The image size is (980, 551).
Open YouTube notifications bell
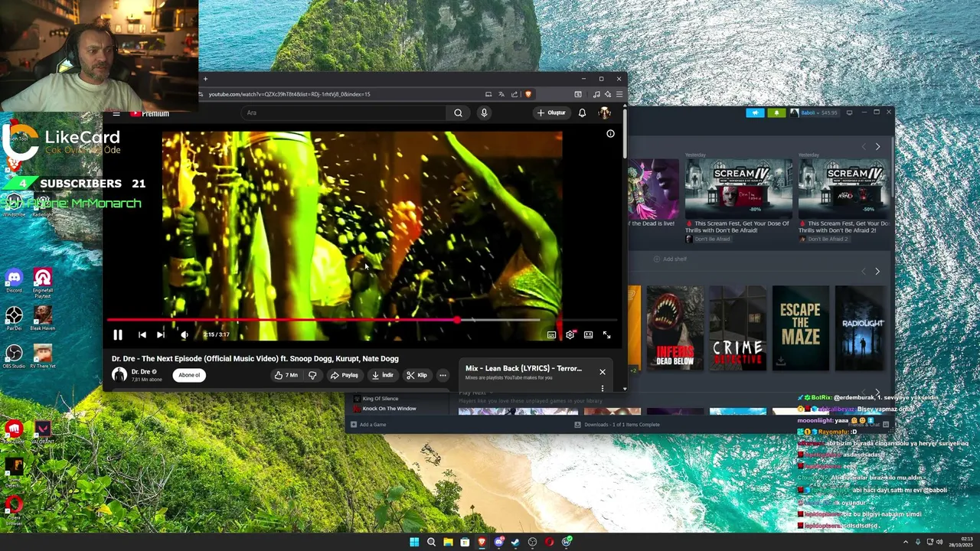[582, 112]
